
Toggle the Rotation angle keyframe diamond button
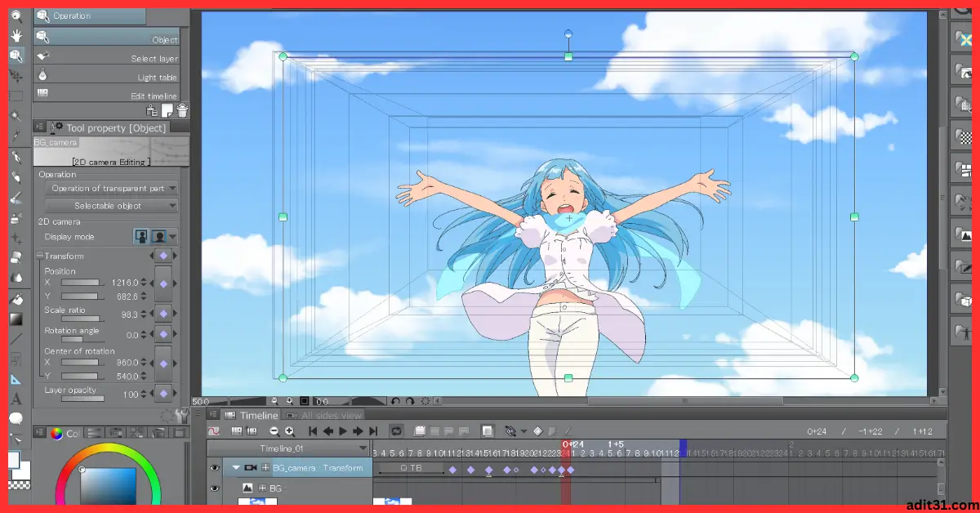coord(163,334)
